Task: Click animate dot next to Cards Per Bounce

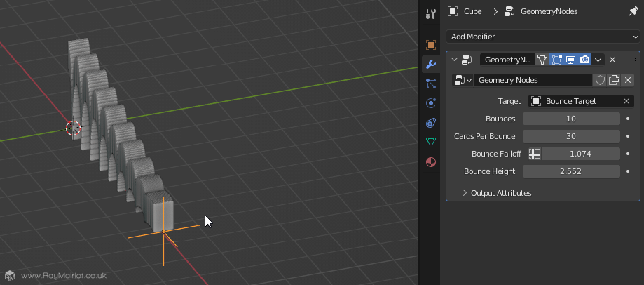Action: coord(628,136)
